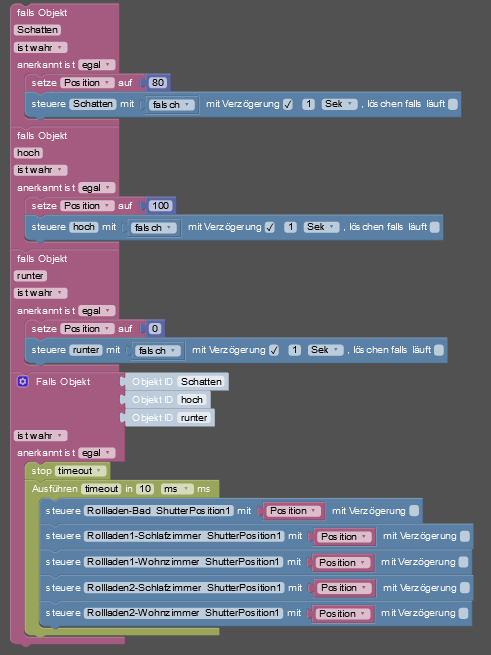
Task: Toggle 'mit Verzögerung' checkbox in steuere runter row
Action: pyautogui.click(x=274, y=350)
